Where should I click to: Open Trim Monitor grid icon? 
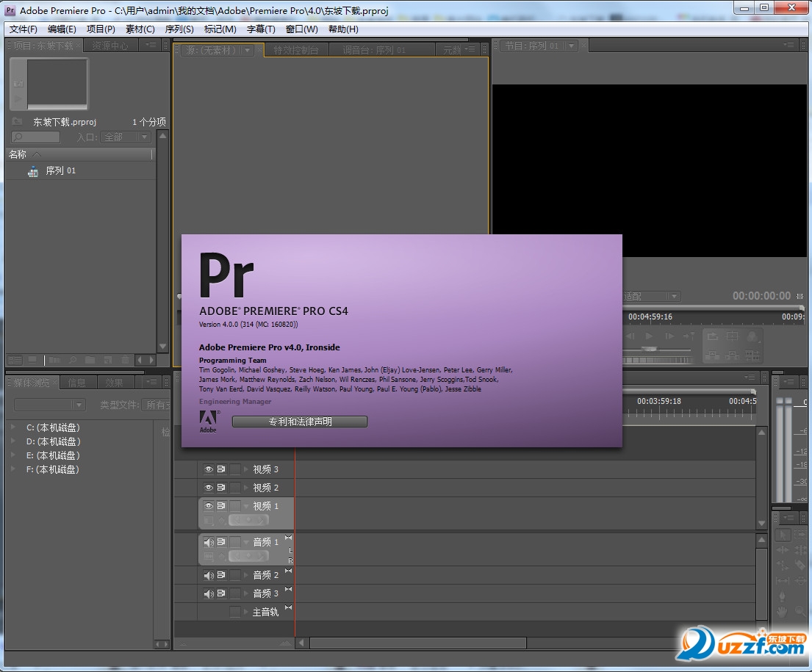click(x=752, y=355)
